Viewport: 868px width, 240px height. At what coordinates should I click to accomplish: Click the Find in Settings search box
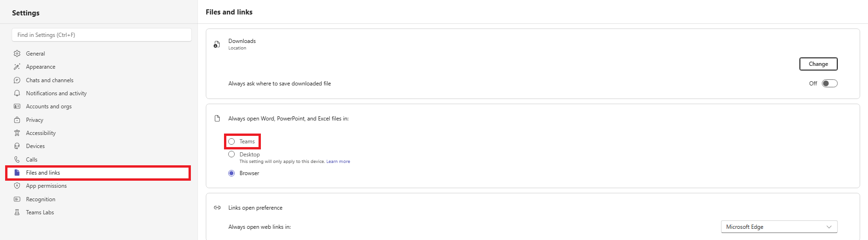[102, 35]
